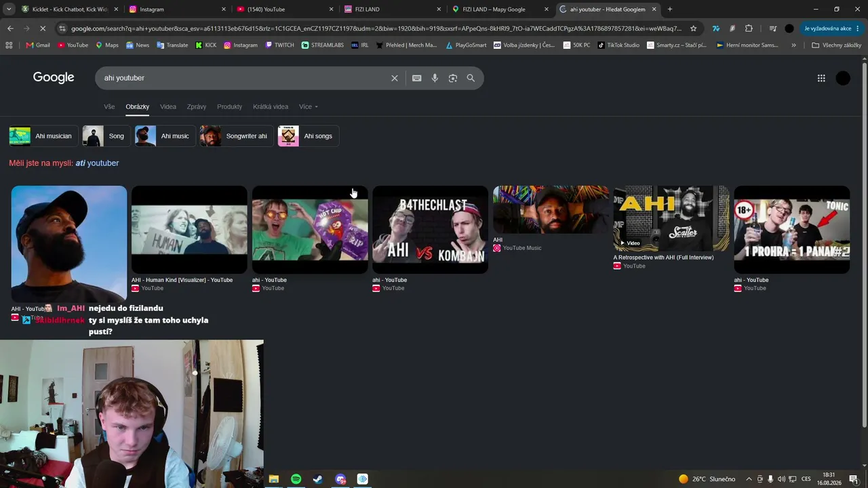The image size is (868, 488).
Task: Filter results by 'Songwriter ahi' chip
Action: pyautogui.click(x=236, y=136)
